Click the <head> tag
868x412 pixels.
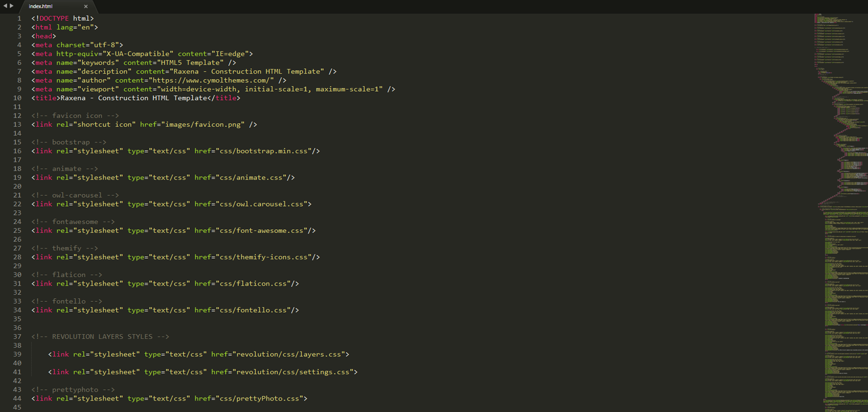pyautogui.click(x=44, y=36)
